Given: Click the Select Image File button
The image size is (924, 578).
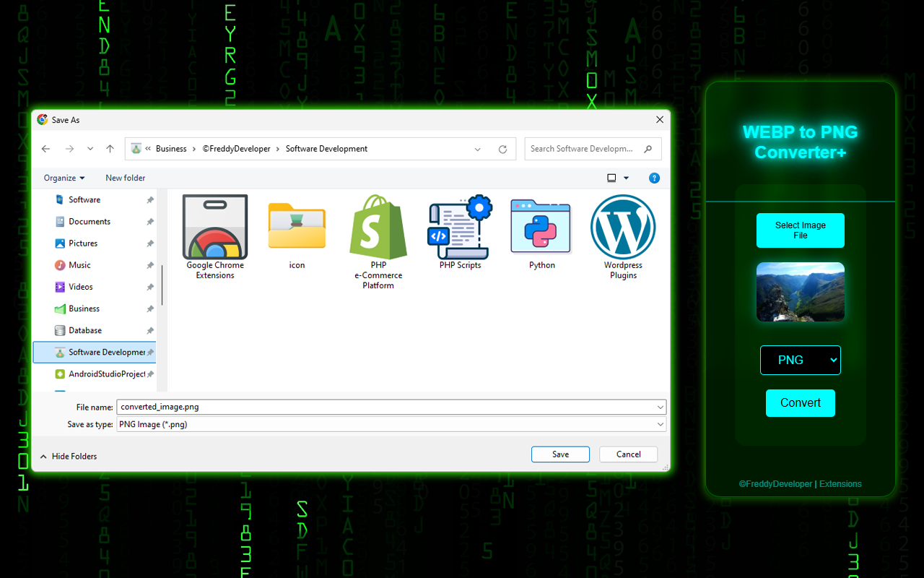Looking at the screenshot, I should point(801,230).
